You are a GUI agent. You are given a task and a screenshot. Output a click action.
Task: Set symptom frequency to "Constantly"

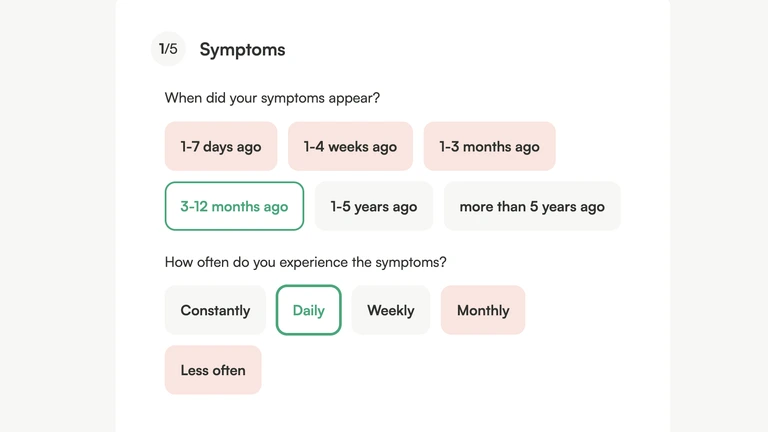[x=215, y=310]
